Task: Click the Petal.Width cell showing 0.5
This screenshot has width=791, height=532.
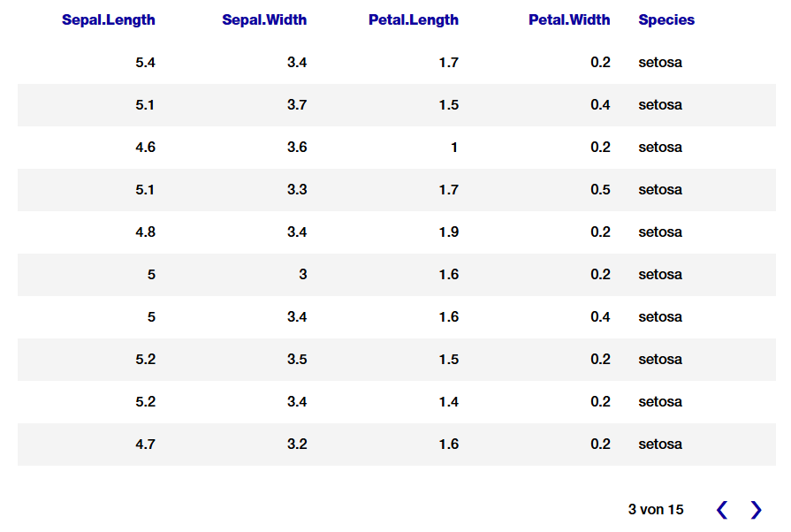Action: tap(600, 190)
